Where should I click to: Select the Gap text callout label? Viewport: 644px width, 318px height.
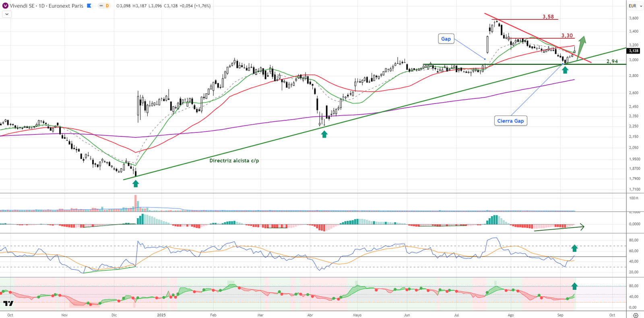coord(446,39)
